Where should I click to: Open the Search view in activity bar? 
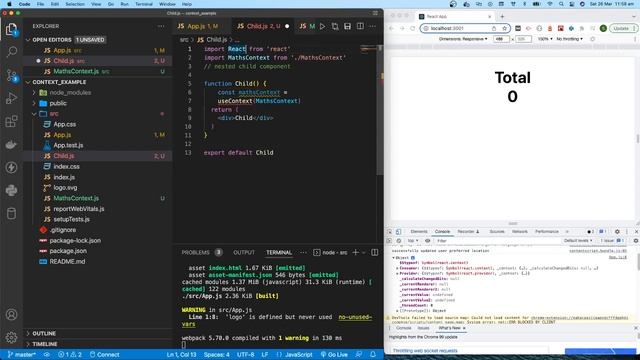point(11,52)
